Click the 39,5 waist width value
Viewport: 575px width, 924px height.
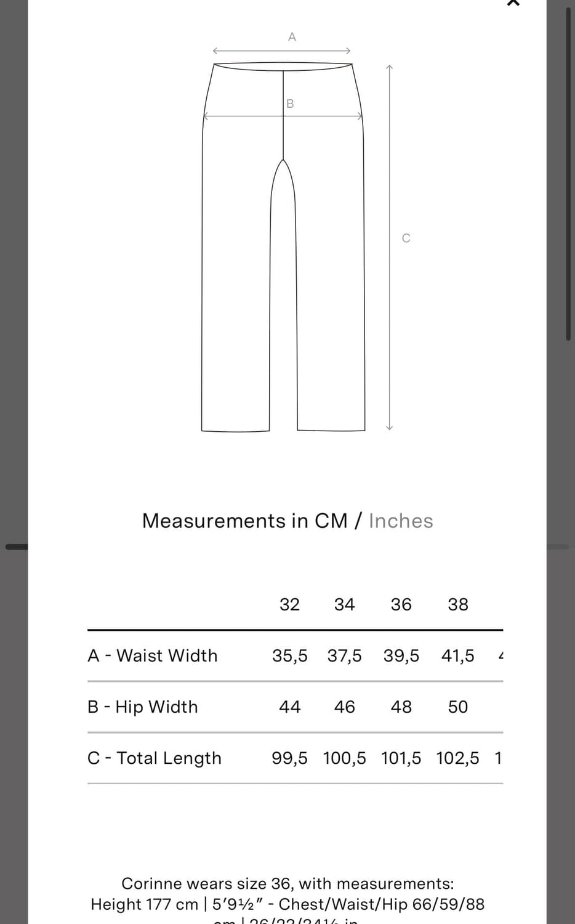[x=401, y=655]
